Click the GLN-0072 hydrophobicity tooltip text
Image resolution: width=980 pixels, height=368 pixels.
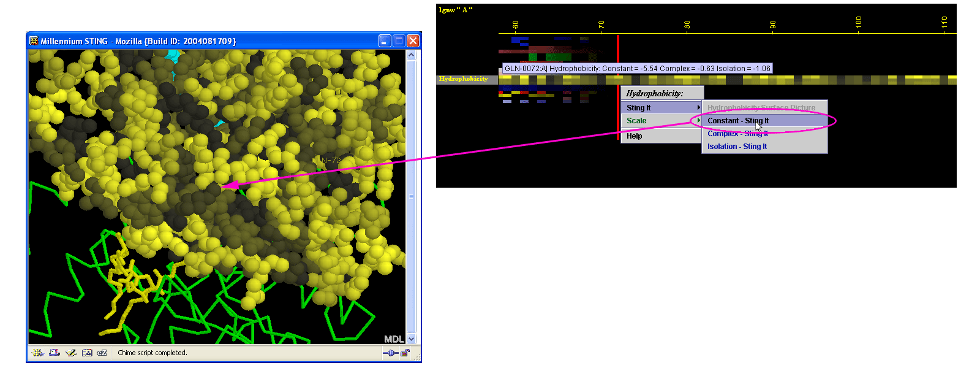638,69
